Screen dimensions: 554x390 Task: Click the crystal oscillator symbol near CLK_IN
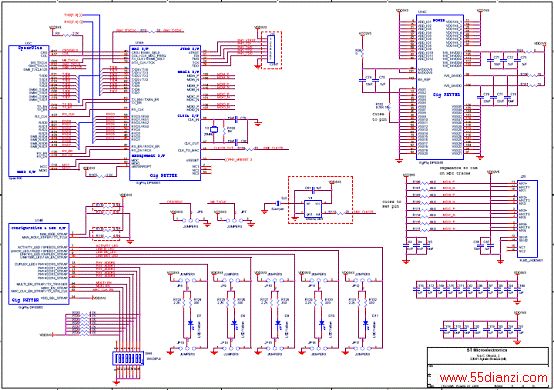pos(213,130)
